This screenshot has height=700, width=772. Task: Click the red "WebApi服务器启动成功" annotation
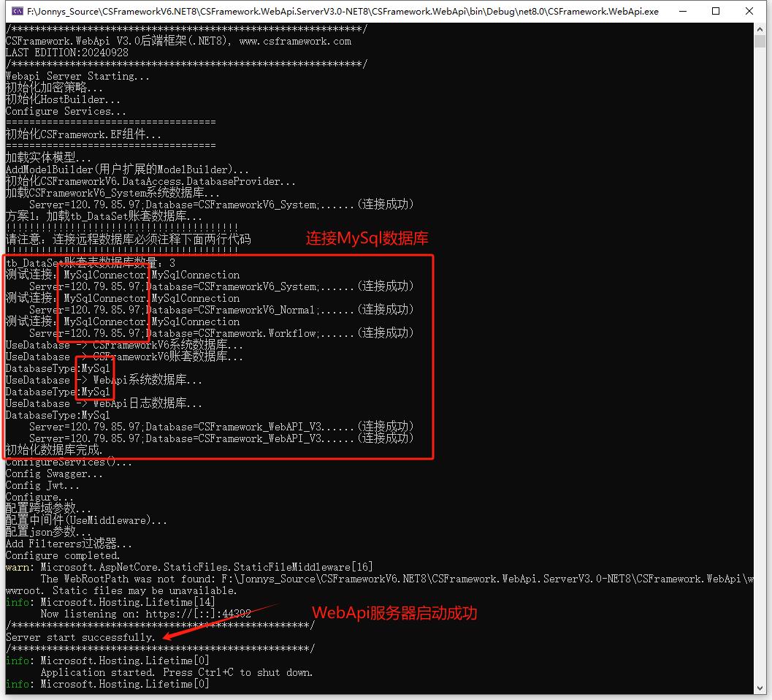point(394,613)
